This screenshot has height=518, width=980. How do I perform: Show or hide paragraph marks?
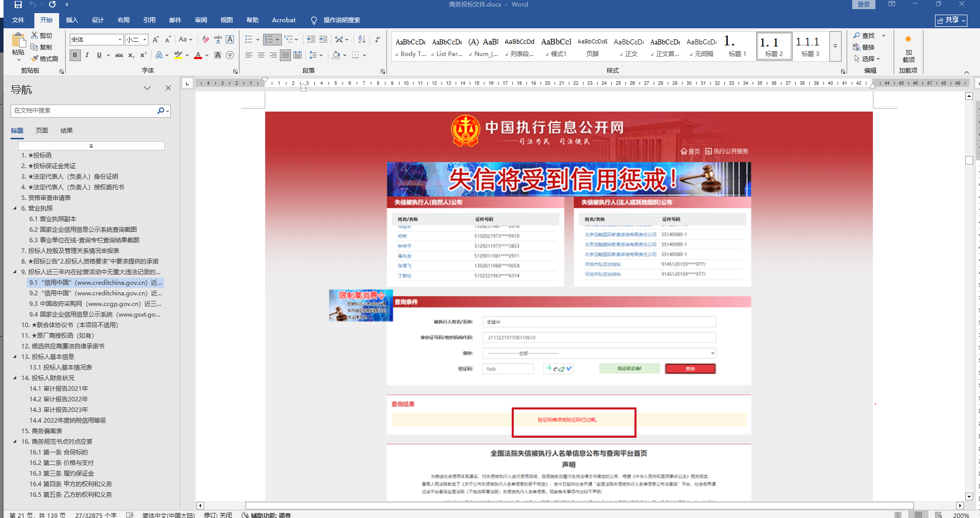(x=377, y=39)
